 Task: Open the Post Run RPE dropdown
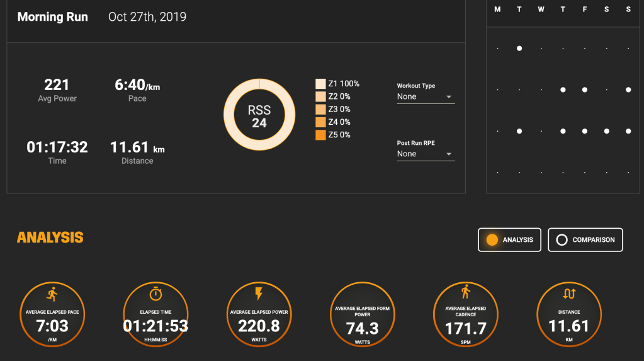coord(426,154)
